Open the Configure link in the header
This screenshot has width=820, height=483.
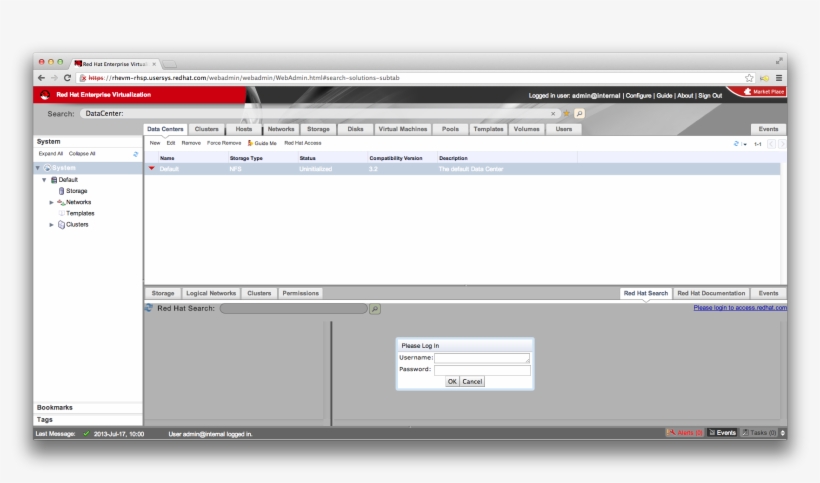[x=639, y=96]
